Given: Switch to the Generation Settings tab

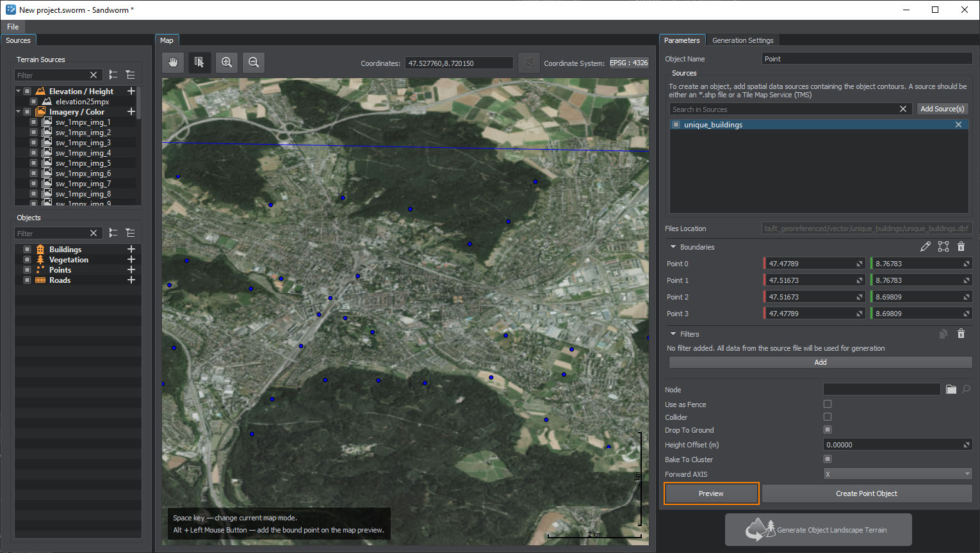Looking at the screenshot, I should click(x=742, y=40).
